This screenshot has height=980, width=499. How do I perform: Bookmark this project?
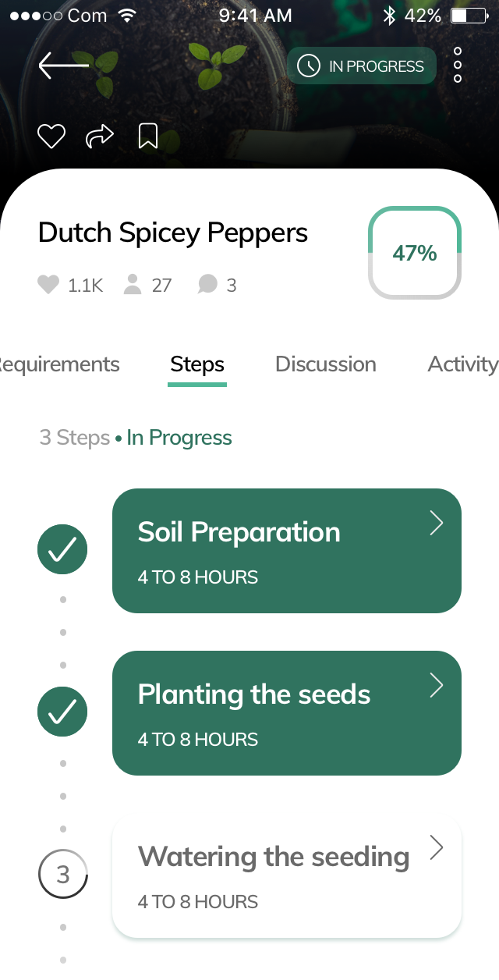coord(147,136)
